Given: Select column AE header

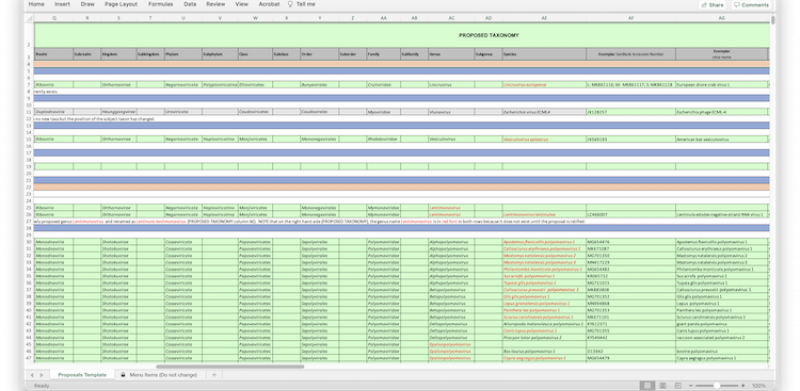Looking at the screenshot, I should point(544,18).
